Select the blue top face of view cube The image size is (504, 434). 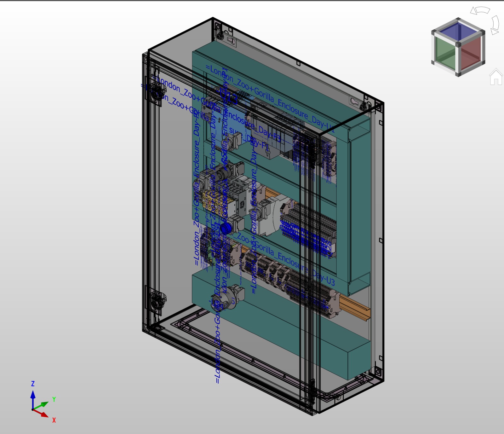pos(458,31)
